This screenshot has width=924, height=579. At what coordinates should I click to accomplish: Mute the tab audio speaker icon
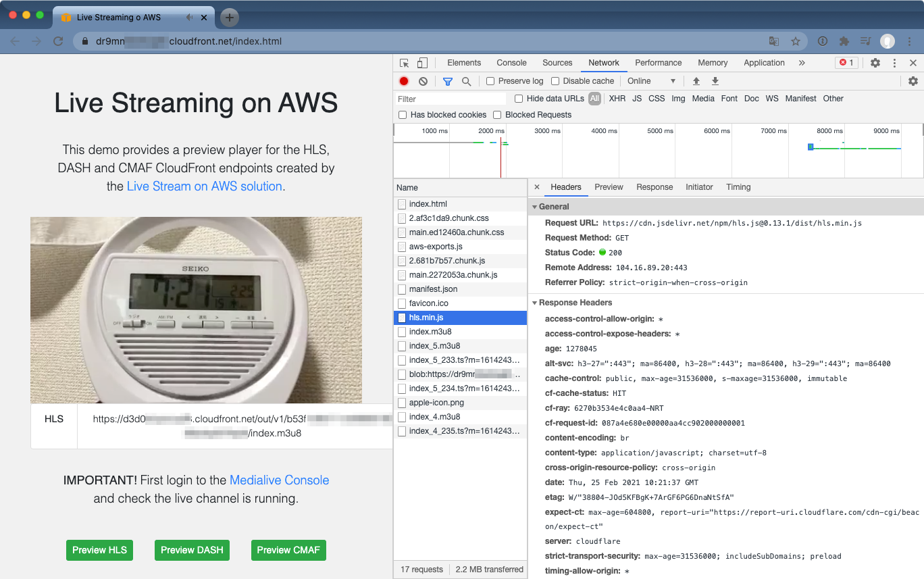190,17
